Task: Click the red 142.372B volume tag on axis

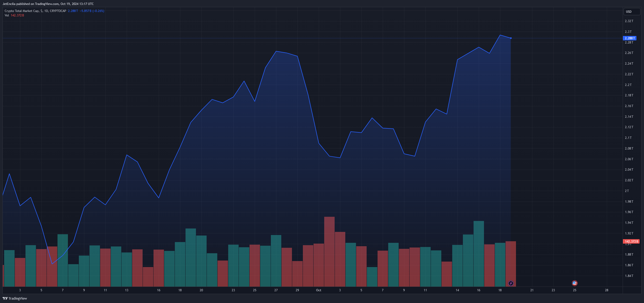Action: tap(631, 242)
